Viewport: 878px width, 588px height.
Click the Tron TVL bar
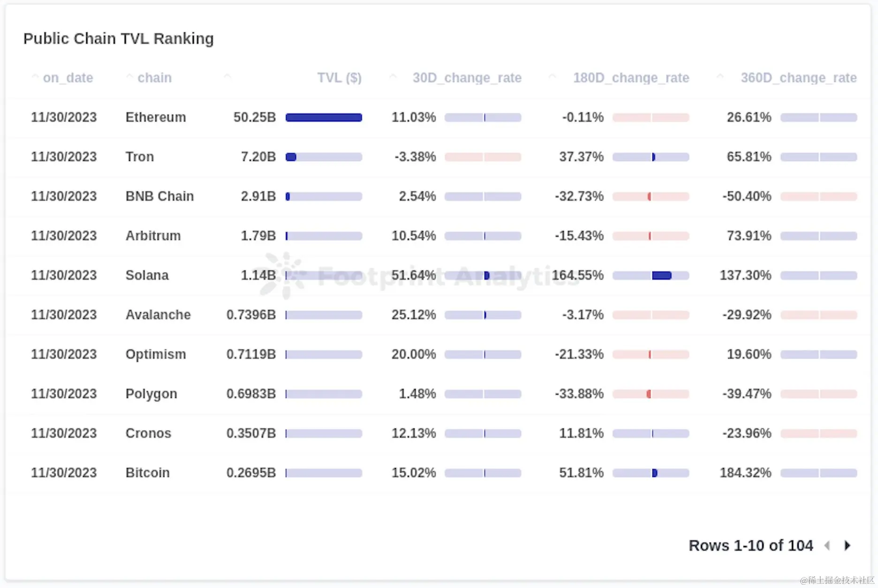tap(324, 157)
